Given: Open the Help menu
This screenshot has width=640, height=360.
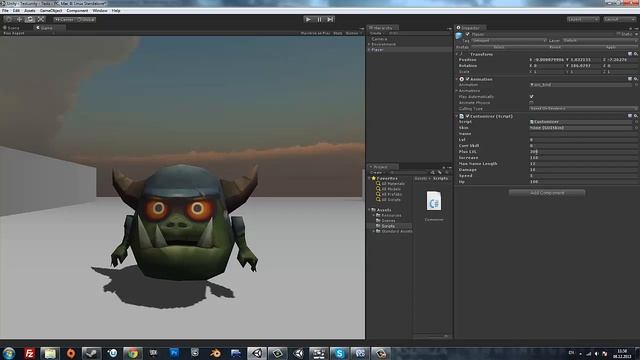Looking at the screenshot, I should point(116,11).
